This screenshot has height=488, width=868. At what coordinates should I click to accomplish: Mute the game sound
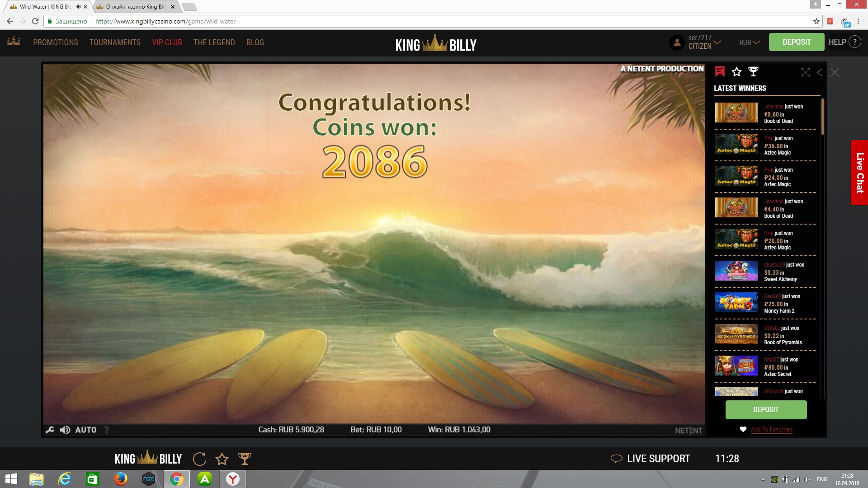(65, 430)
